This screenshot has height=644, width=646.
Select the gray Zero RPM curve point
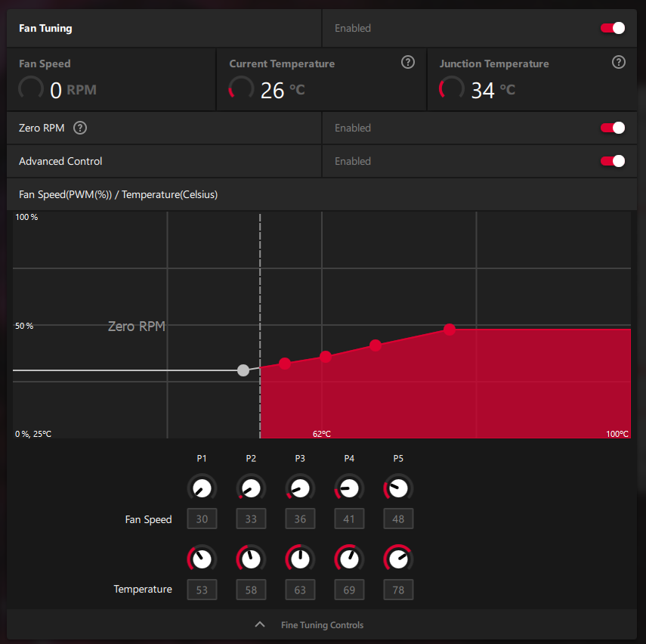pos(243,370)
